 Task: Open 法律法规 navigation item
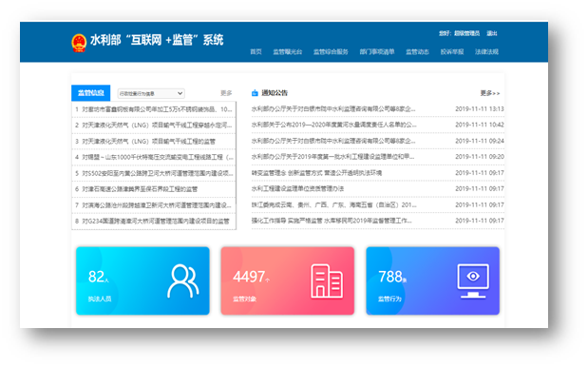click(486, 51)
